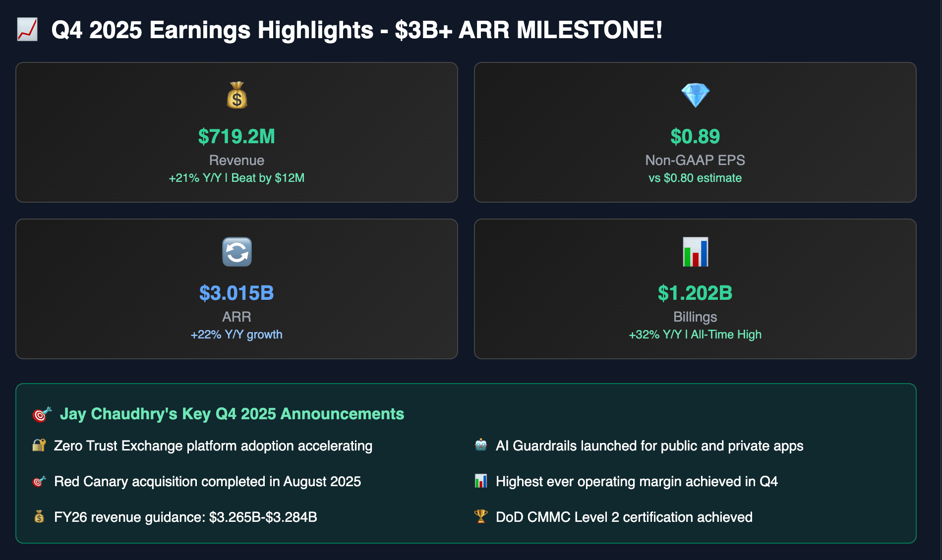Viewport: 942px width, 560px height.
Task: Click the refresh arrows icon in ARR card
Action: pos(236,252)
